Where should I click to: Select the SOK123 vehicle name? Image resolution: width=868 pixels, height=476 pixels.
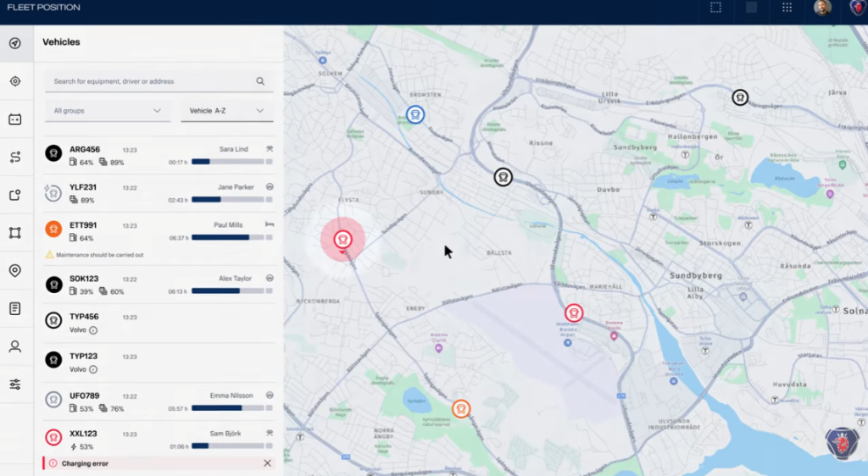click(x=84, y=279)
